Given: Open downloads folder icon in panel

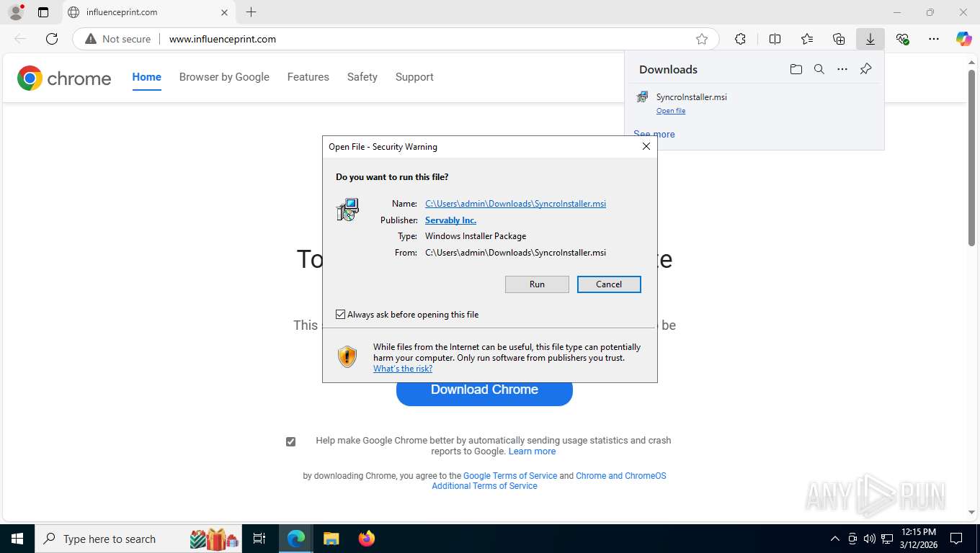Looking at the screenshot, I should pos(796,69).
